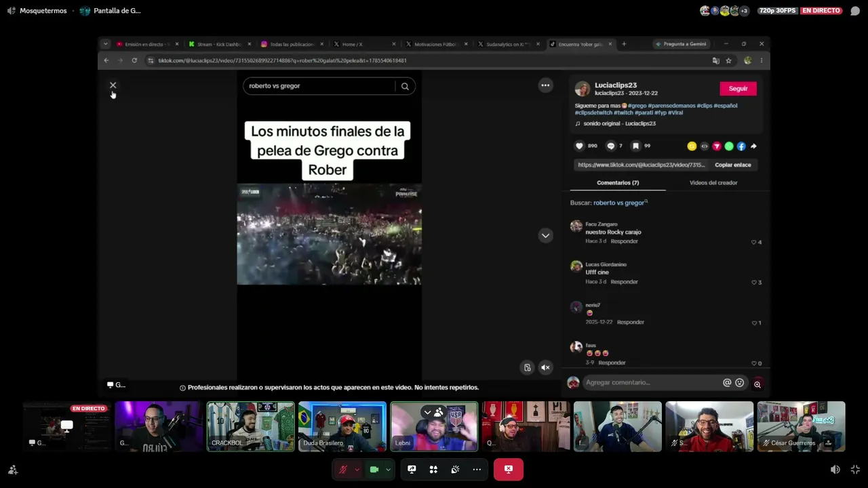Switch to the 'Comentarios (7)' tab
Image resolution: width=868 pixels, height=488 pixels.
(x=618, y=183)
